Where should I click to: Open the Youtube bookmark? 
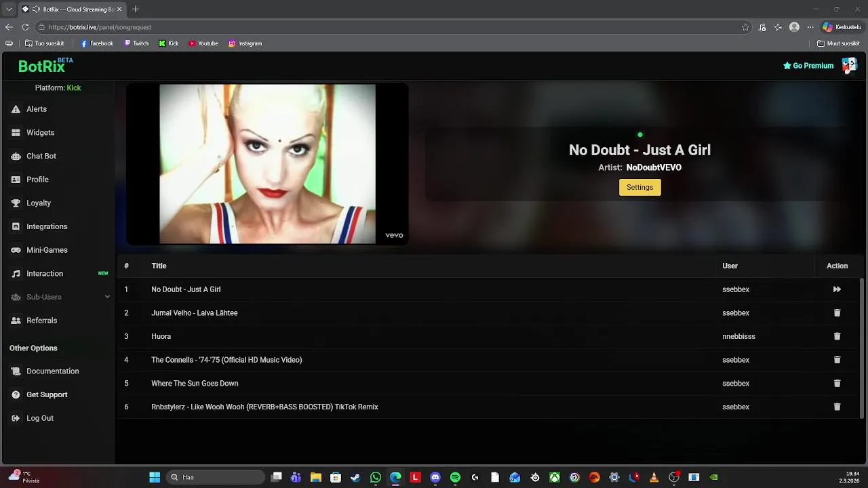[203, 43]
